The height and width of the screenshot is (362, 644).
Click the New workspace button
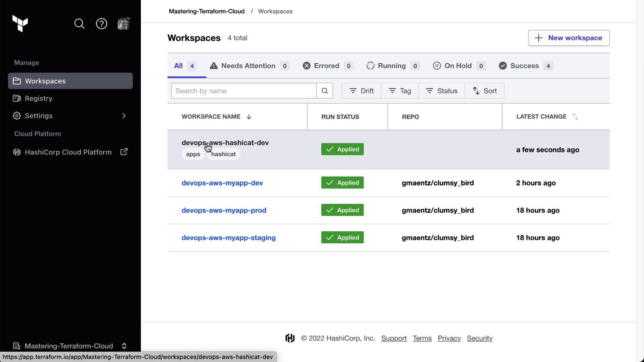point(569,38)
